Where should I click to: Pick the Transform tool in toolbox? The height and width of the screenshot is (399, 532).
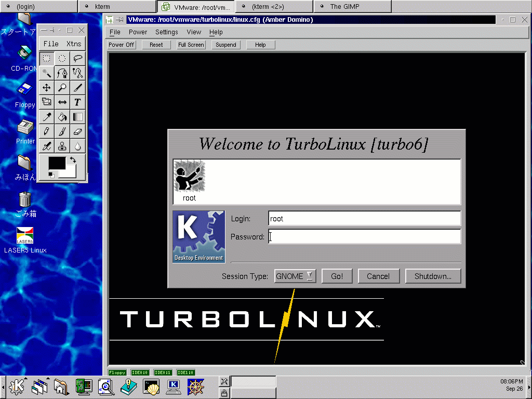pos(46,102)
